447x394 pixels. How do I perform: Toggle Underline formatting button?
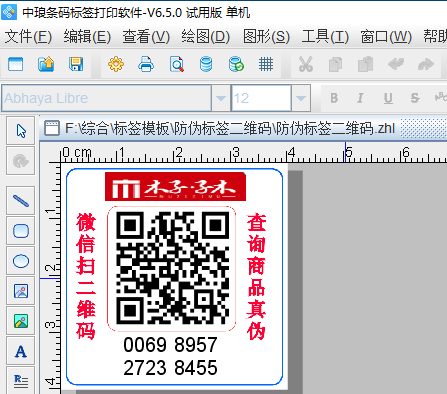[x=388, y=98]
